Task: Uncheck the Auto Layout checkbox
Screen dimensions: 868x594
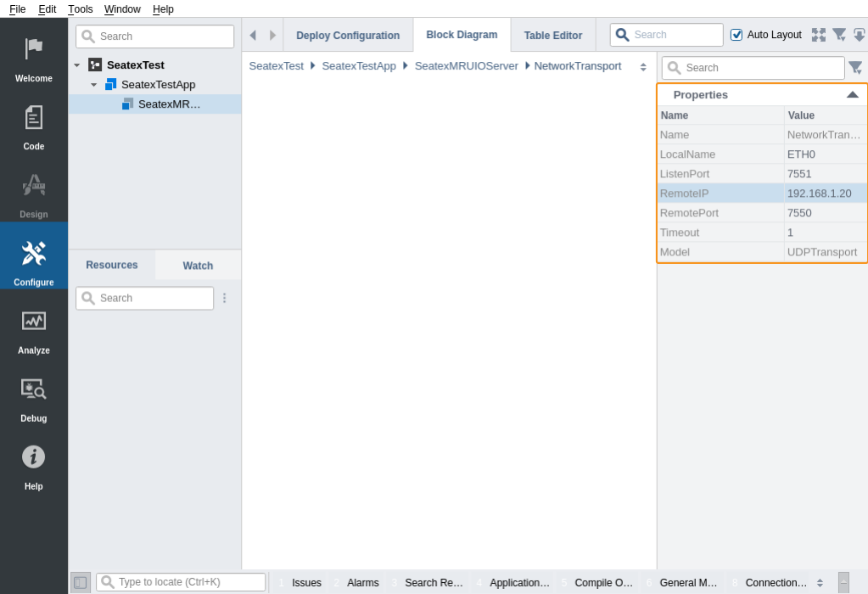Action: tap(736, 35)
